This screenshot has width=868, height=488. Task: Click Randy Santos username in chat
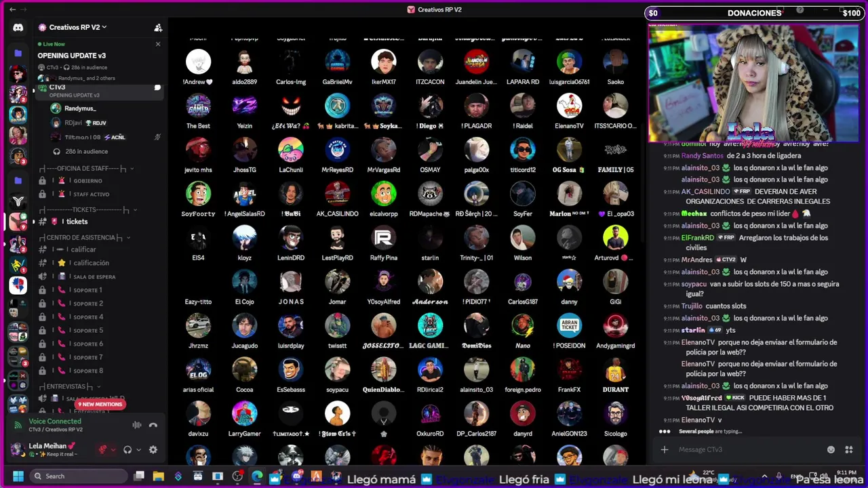pyautogui.click(x=703, y=156)
